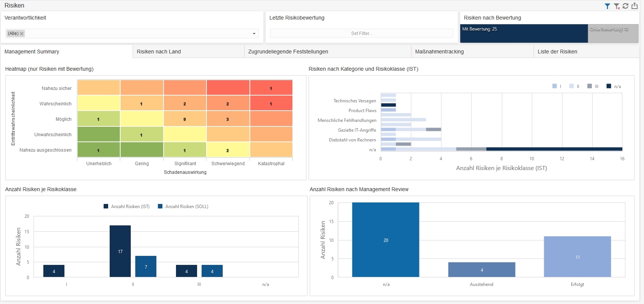Select the Ohne Bewertung: 10 bar
The image size is (644, 304).
(613, 33)
